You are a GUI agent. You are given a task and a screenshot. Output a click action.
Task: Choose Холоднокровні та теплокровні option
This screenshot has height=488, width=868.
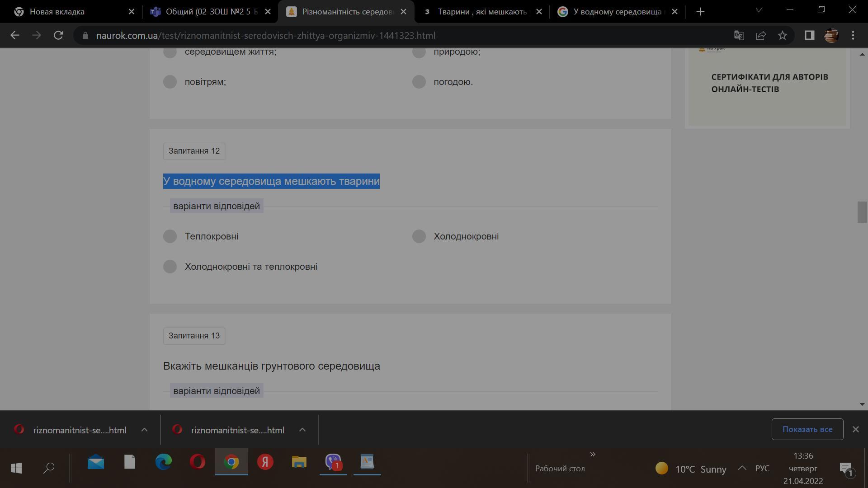pos(170,267)
